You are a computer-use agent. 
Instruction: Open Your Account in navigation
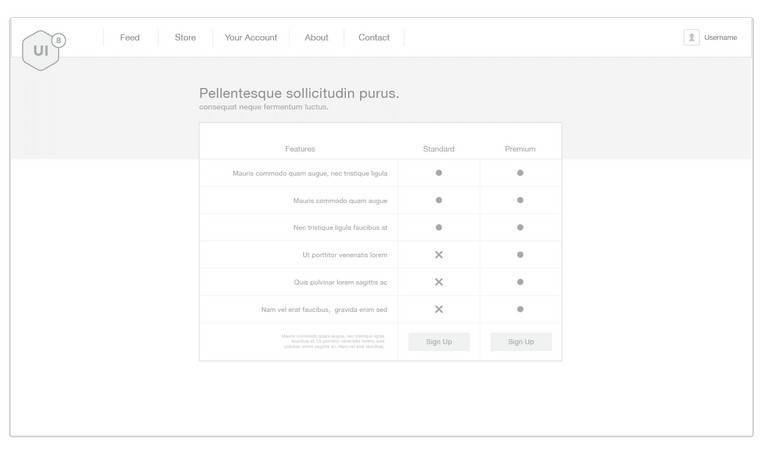point(251,38)
